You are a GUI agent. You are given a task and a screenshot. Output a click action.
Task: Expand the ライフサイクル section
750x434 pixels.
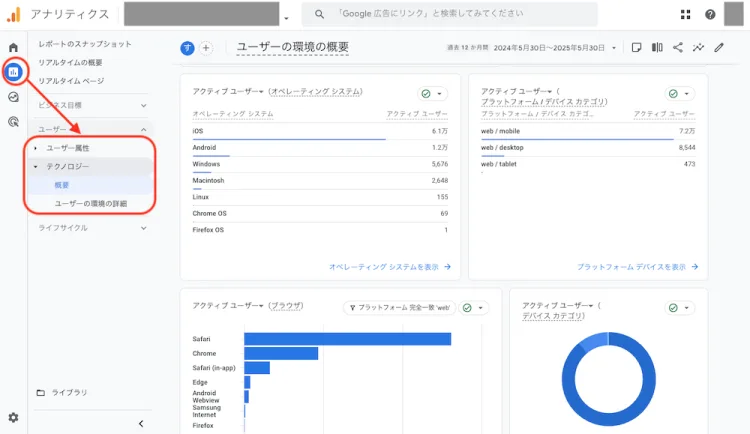click(143, 228)
